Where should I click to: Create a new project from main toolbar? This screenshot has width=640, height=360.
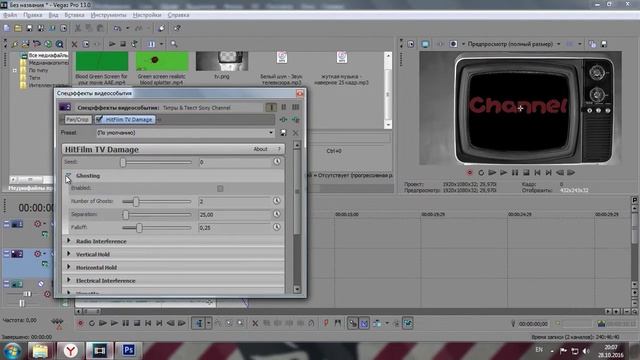point(7,28)
